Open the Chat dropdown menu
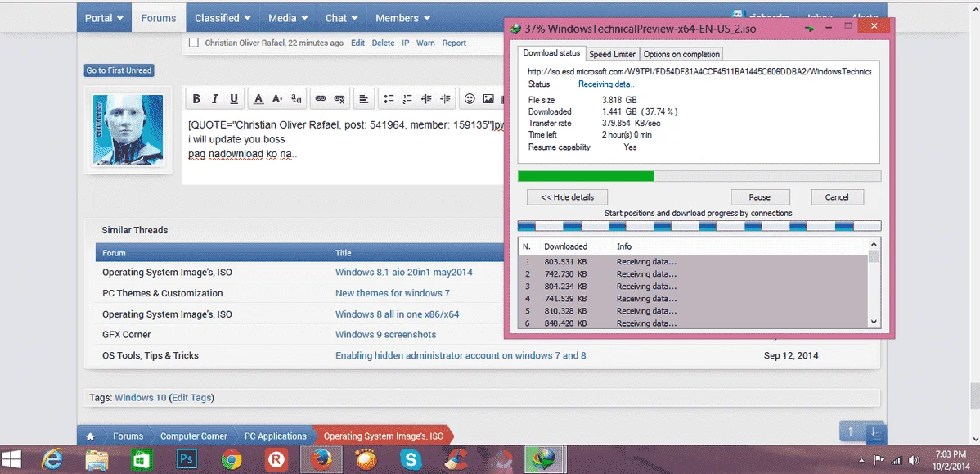980x474 pixels. [341, 18]
